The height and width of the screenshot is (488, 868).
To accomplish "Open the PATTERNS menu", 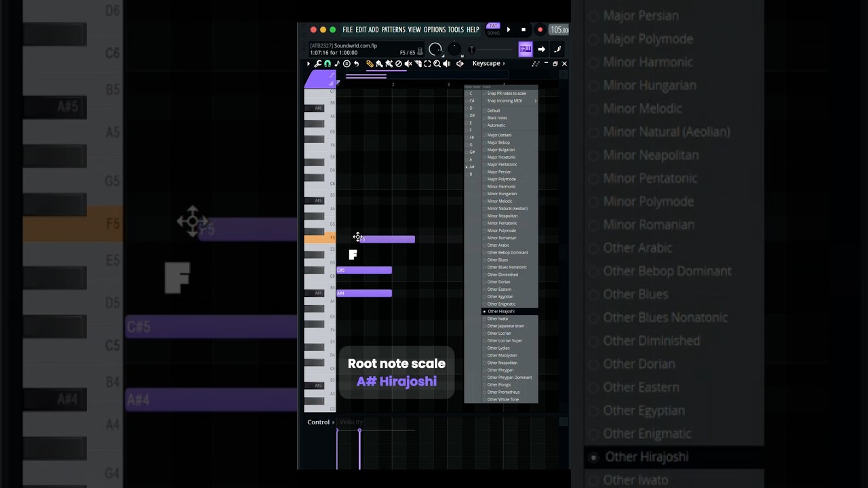I will [x=393, y=29].
